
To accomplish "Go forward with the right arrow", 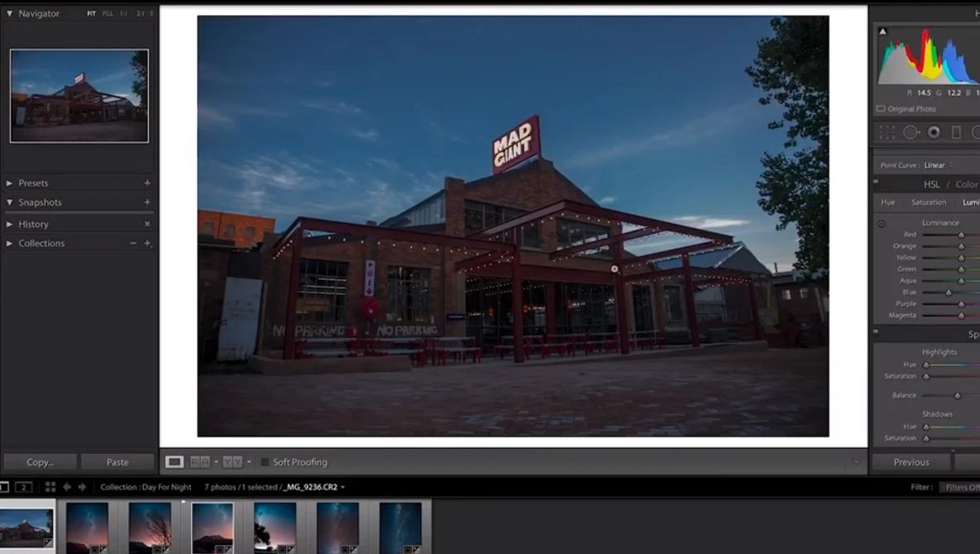I will 82,486.
